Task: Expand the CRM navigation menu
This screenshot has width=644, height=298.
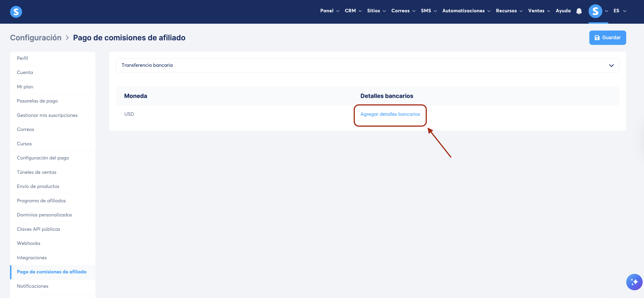Action: [353, 11]
